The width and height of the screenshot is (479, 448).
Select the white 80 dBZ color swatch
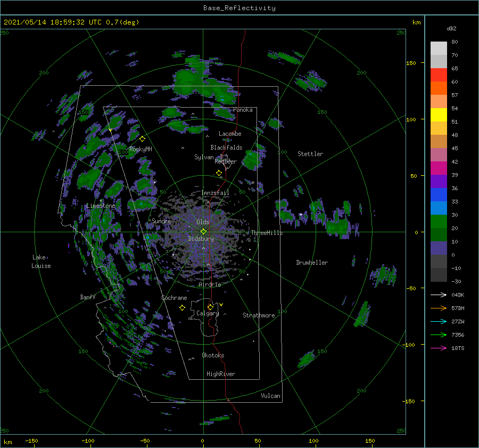coord(439,48)
